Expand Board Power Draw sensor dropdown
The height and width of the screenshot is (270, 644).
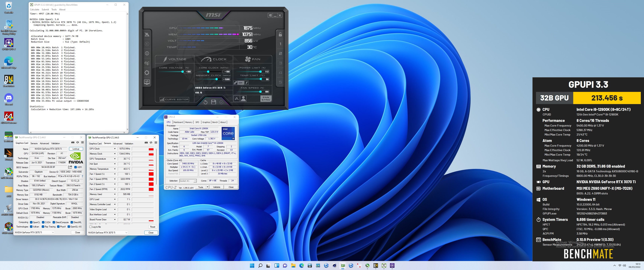click(x=115, y=220)
